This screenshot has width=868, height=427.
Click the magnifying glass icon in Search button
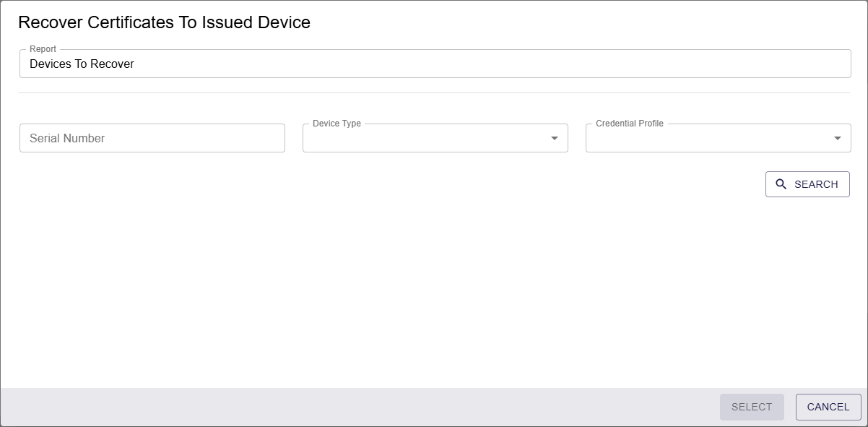pos(781,184)
